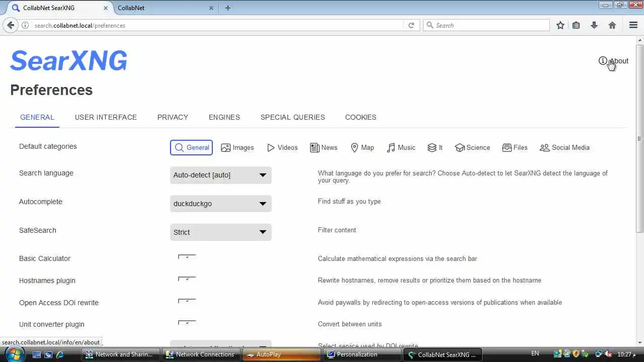644x362 pixels.
Task: Click the "Default categories" label
Action: click(x=48, y=146)
